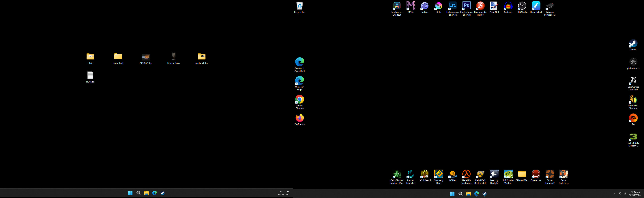Select the Quake Live shortcut
The height and width of the screenshot is (198, 644).
tap(536, 174)
